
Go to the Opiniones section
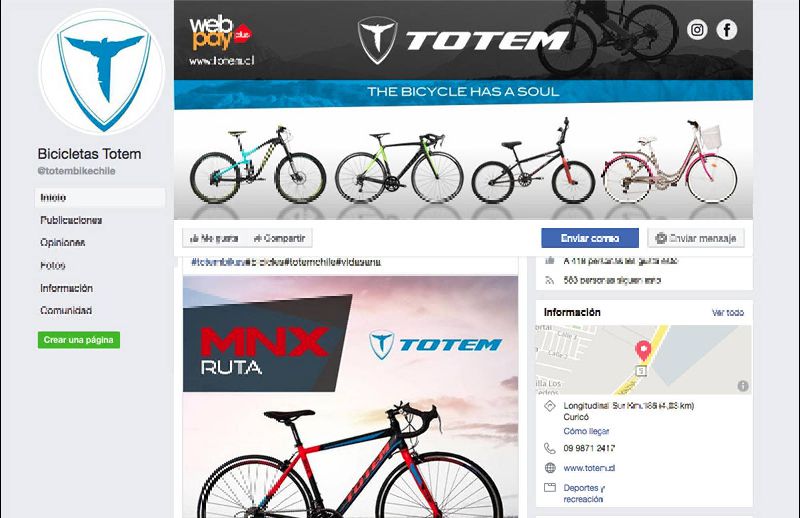click(62, 242)
